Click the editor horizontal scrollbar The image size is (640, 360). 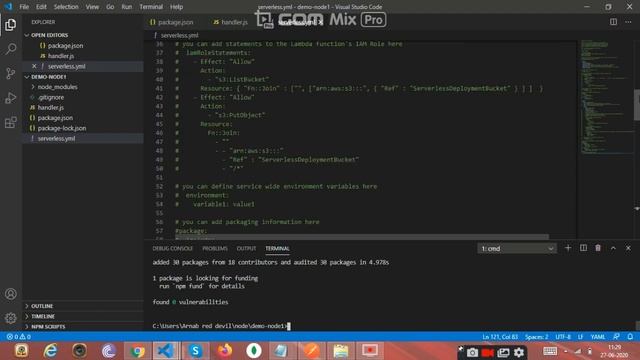[361, 237]
